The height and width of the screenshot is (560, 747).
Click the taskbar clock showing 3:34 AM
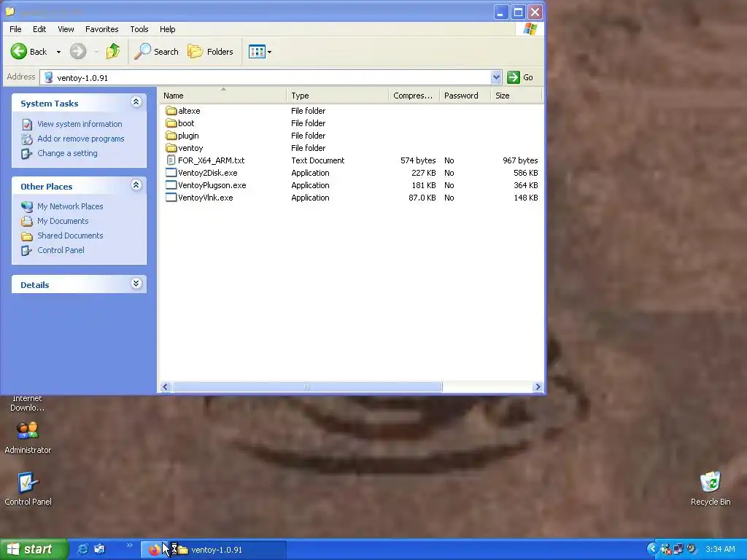pyautogui.click(x=720, y=550)
